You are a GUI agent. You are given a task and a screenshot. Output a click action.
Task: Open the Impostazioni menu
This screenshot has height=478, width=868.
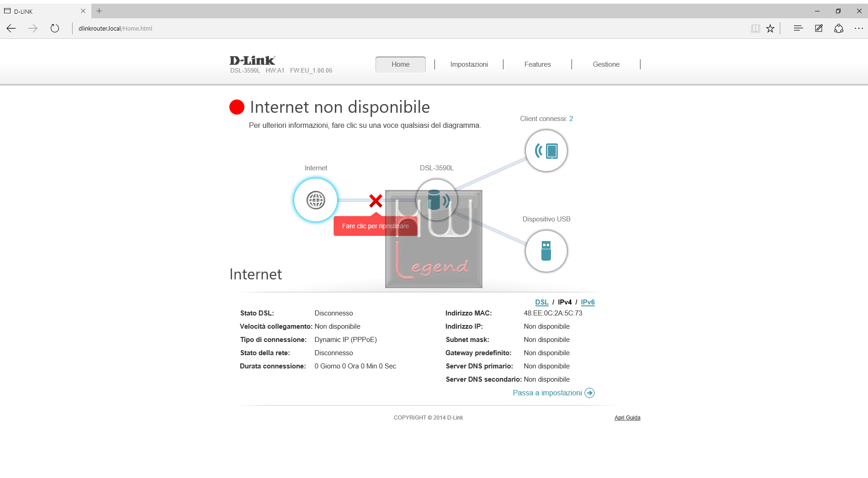[x=469, y=64]
